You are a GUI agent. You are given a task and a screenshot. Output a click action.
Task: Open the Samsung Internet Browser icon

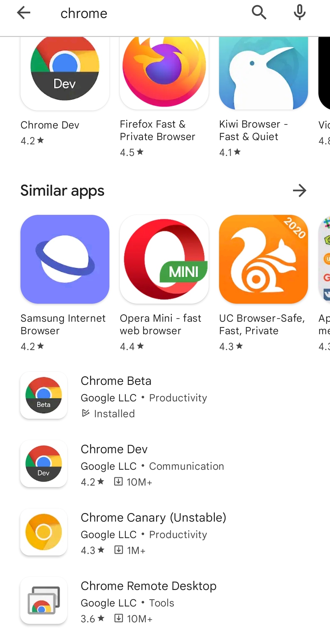pyautogui.click(x=65, y=259)
